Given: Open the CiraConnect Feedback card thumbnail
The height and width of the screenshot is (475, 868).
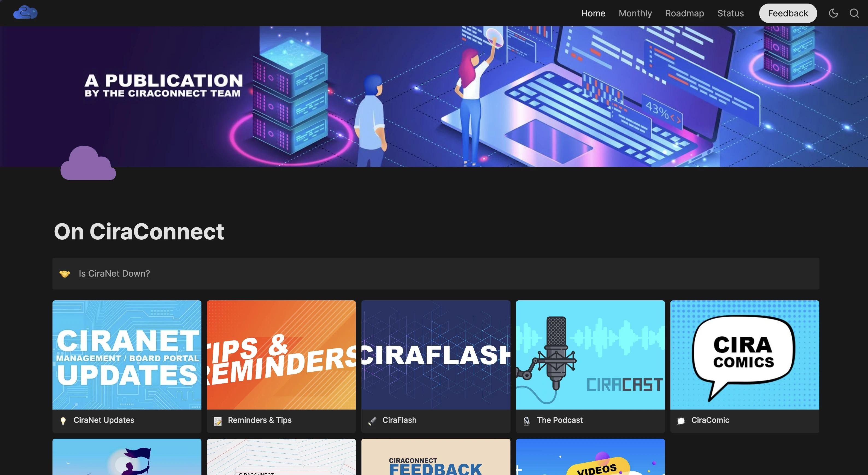Looking at the screenshot, I should [435, 458].
